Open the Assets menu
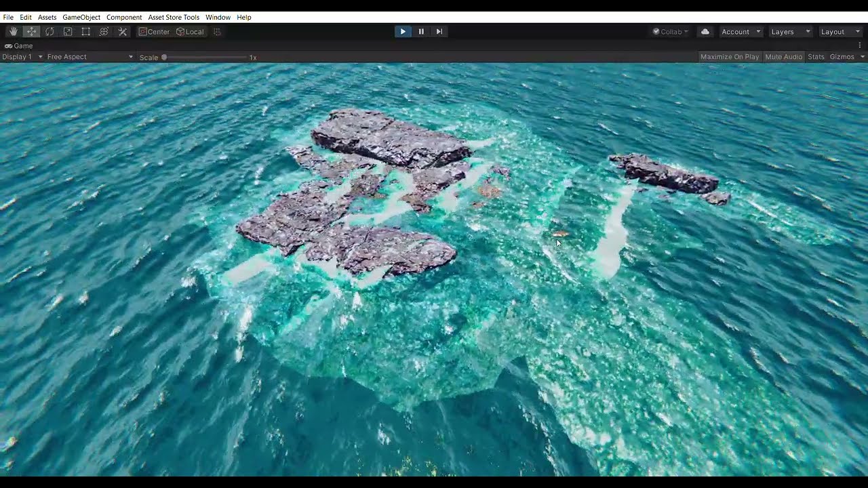The image size is (868, 488). click(x=47, y=17)
